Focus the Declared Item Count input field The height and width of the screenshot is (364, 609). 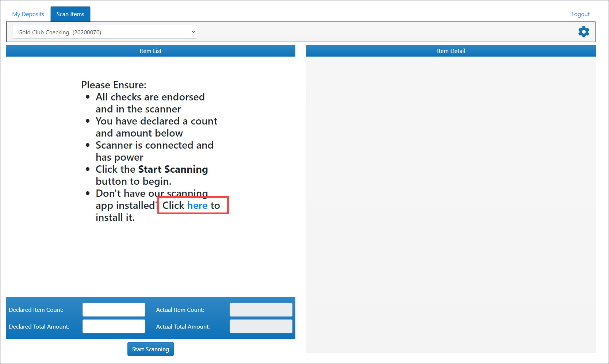coord(114,310)
